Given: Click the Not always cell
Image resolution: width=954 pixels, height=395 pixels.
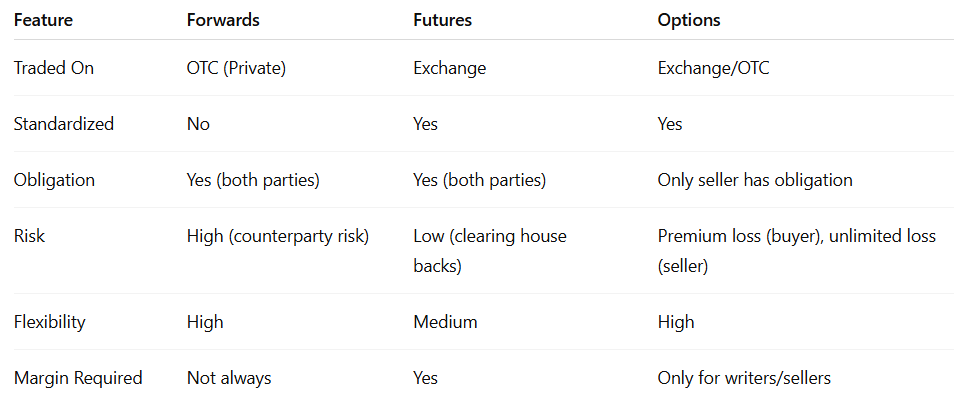Looking at the screenshot, I should pyautogui.click(x=229, y=378).
